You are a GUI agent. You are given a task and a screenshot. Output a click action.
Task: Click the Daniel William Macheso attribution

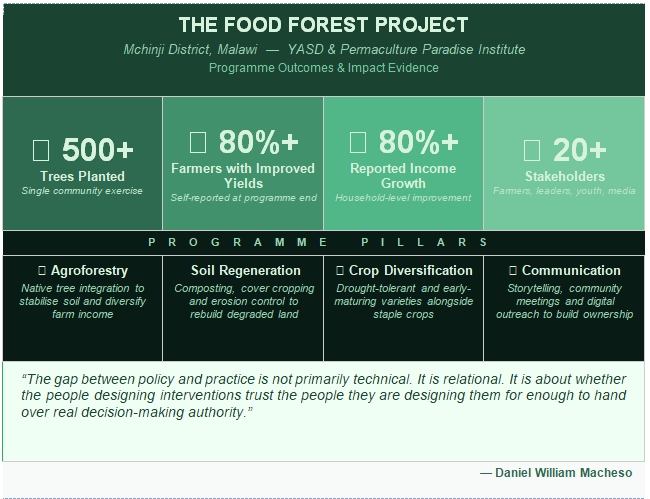(556, 473)
